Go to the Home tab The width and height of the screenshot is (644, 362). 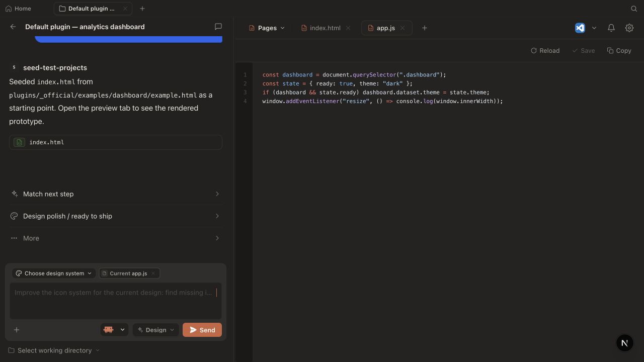click(18, 9)
